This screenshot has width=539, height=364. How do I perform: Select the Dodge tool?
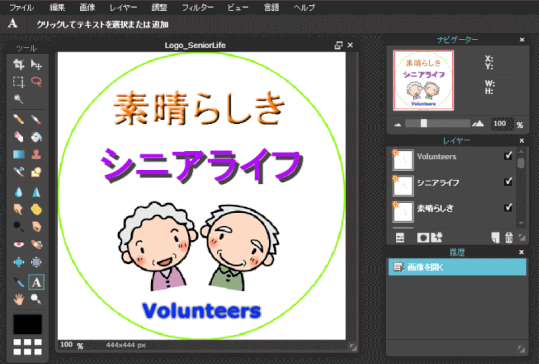click(19, 227)
